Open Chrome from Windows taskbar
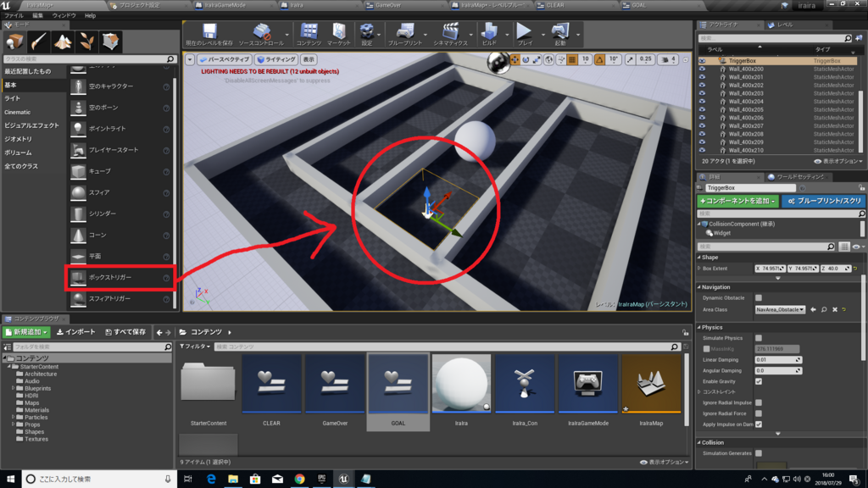Image resolution: width=868 pixels, height=488 pixels. [299, 479]
